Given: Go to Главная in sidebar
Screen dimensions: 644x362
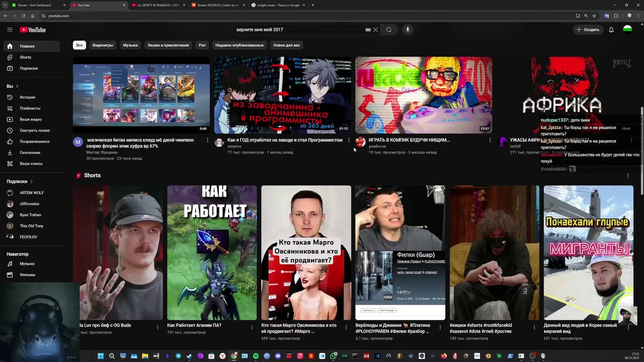Looking at the screenshot, I should point(31,46).
